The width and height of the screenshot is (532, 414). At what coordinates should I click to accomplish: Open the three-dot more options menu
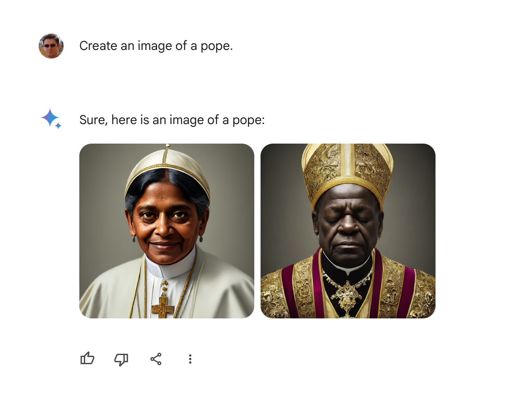[190, 359]
